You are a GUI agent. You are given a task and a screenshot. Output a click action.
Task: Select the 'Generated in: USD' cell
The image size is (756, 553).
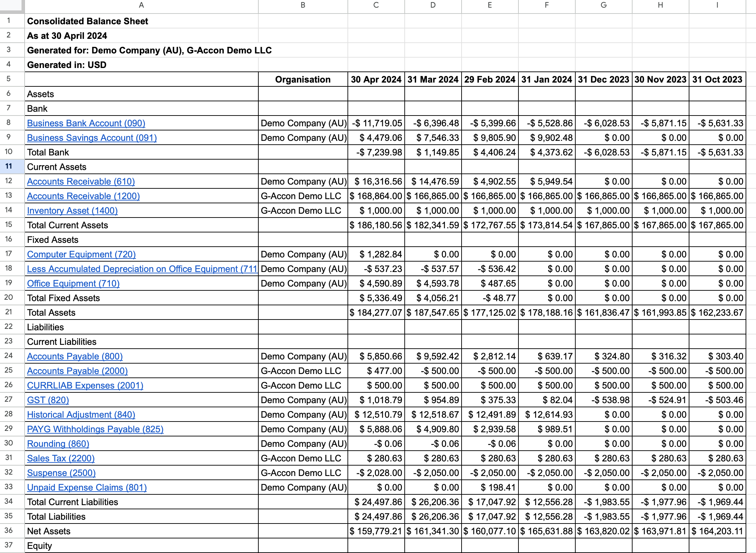pyautogui.click(x=141, y=65)
